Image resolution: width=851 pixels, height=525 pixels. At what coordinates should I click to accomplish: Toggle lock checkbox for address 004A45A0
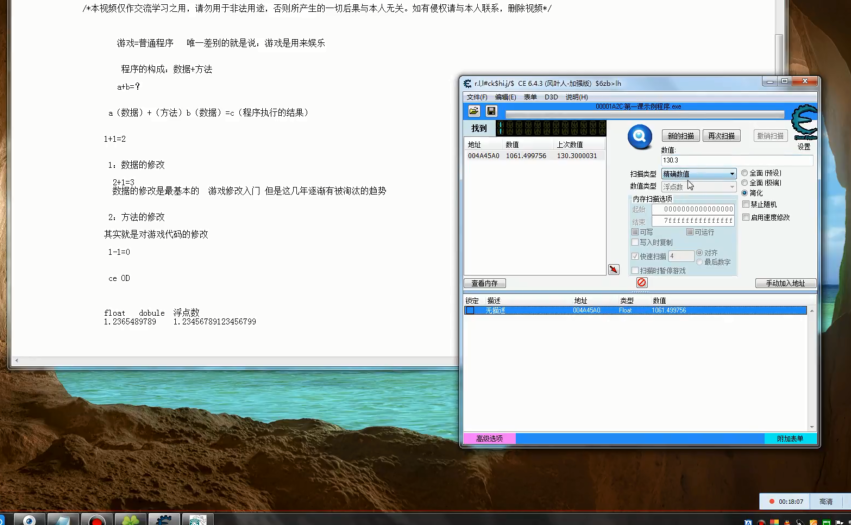(470, 311)
